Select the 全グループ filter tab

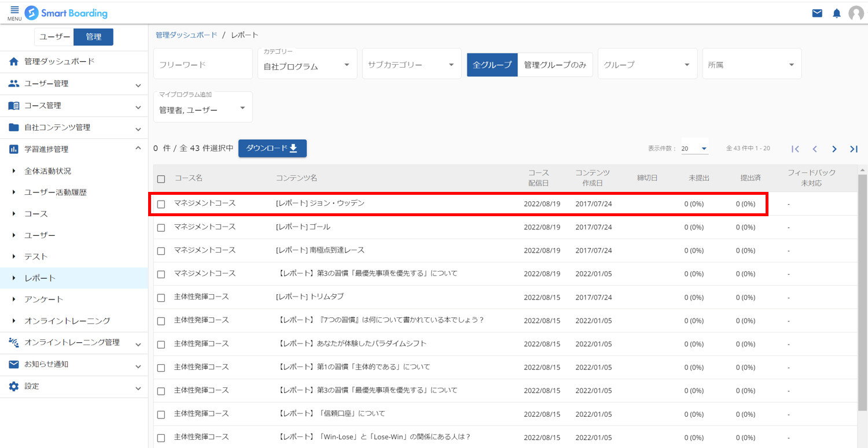pyautogui.click(x=492, y=65)
